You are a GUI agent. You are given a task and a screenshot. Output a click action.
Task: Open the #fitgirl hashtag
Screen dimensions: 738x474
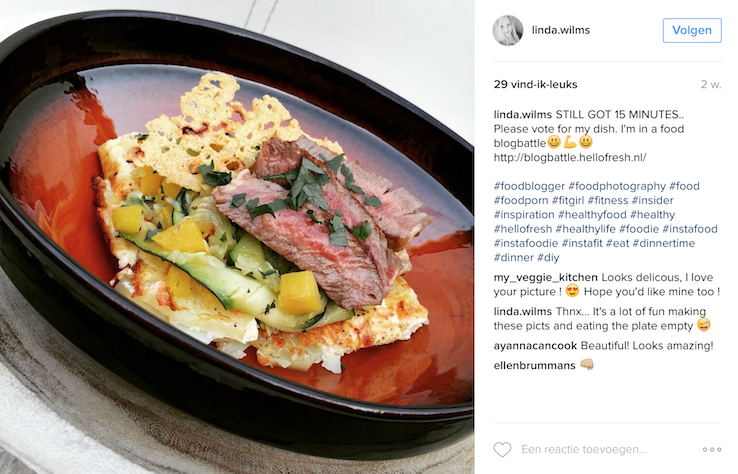568,200
